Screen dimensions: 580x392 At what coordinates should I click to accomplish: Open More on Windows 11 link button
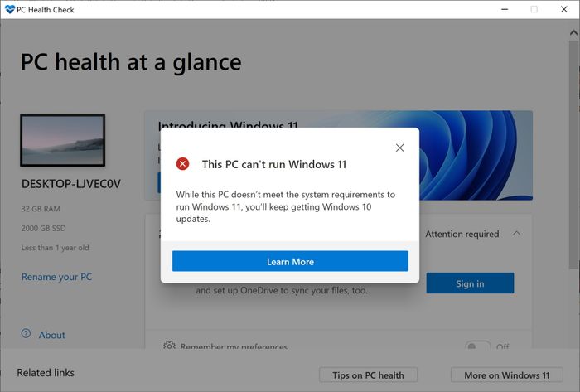tap(506, 375)
